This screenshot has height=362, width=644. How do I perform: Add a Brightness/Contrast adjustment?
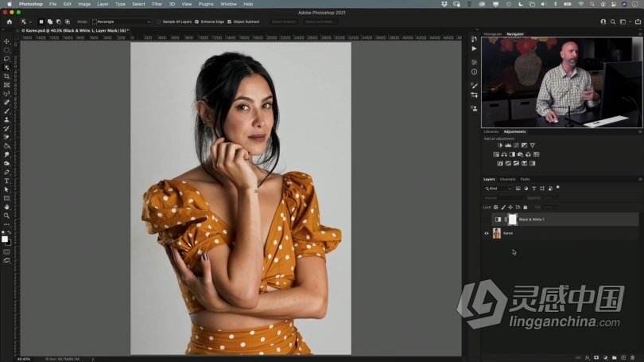500,146
